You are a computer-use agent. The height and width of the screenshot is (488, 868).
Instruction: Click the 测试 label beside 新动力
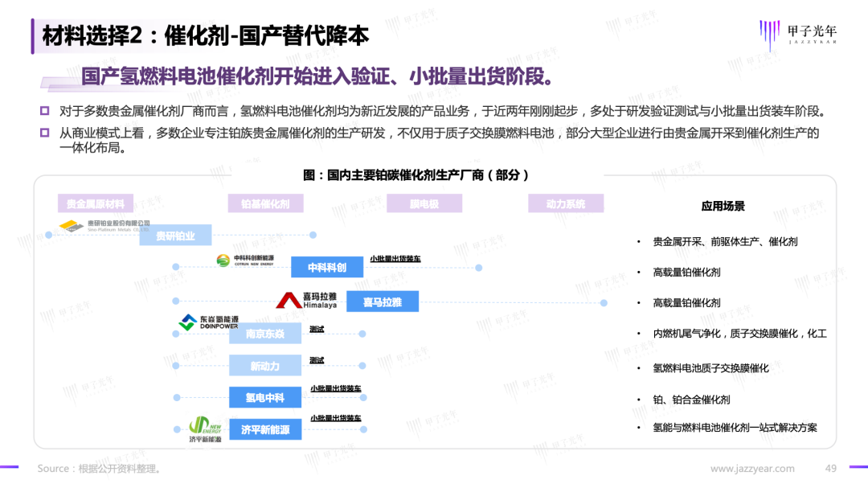(317, 360)
